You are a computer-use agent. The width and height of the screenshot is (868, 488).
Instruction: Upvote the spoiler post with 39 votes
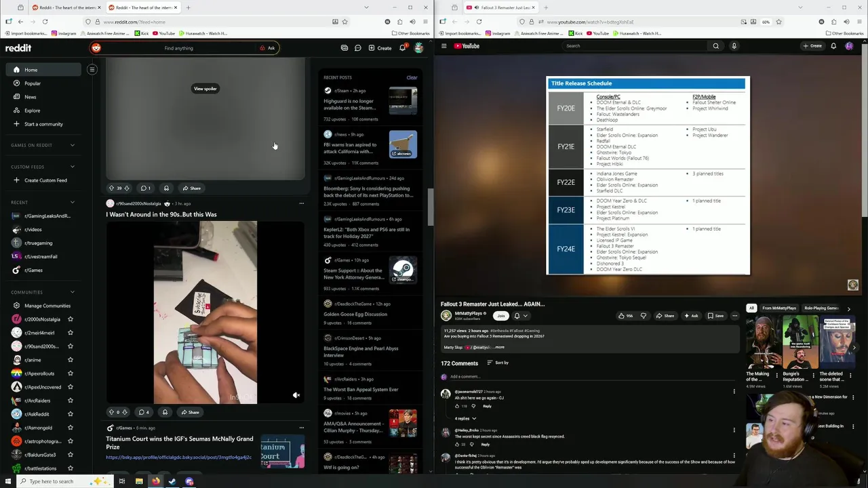[111, 188]
